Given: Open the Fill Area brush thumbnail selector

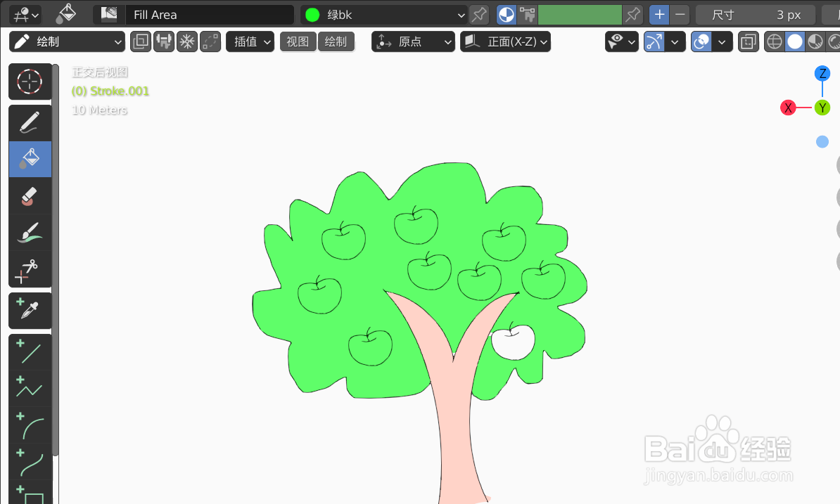Looking at the screenshot, I should pos(109,15).
